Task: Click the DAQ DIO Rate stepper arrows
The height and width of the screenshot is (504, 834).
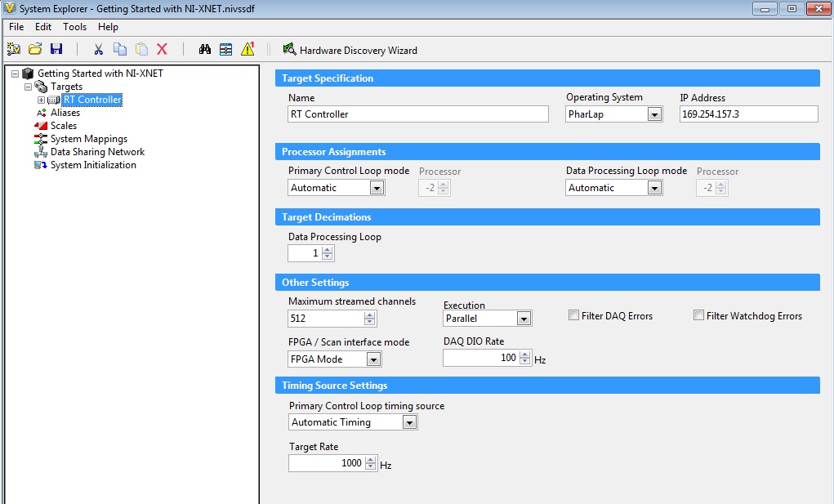Action: (525, 358)
